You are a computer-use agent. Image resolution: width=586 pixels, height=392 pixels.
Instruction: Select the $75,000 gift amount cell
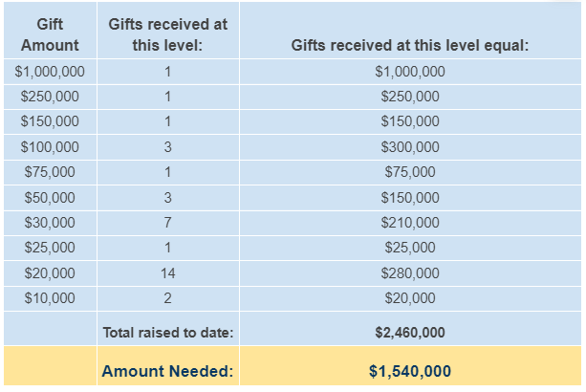click(50, 172)
